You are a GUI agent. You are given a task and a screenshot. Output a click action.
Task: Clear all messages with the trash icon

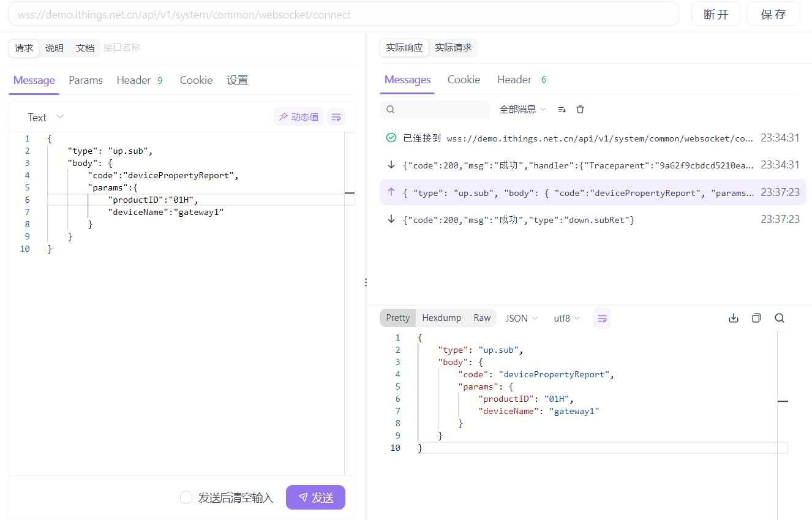point(581,110)
